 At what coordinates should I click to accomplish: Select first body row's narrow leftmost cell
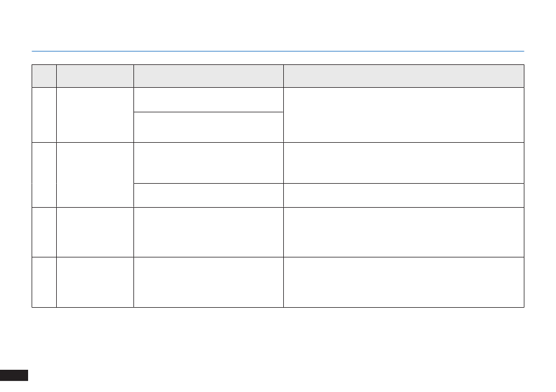44,115
